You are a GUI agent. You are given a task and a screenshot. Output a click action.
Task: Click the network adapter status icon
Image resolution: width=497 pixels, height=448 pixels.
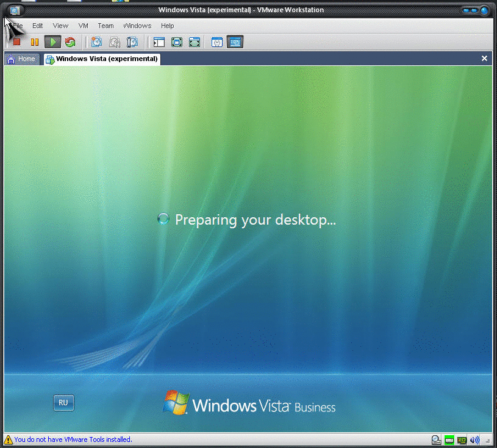pos(462,440)
